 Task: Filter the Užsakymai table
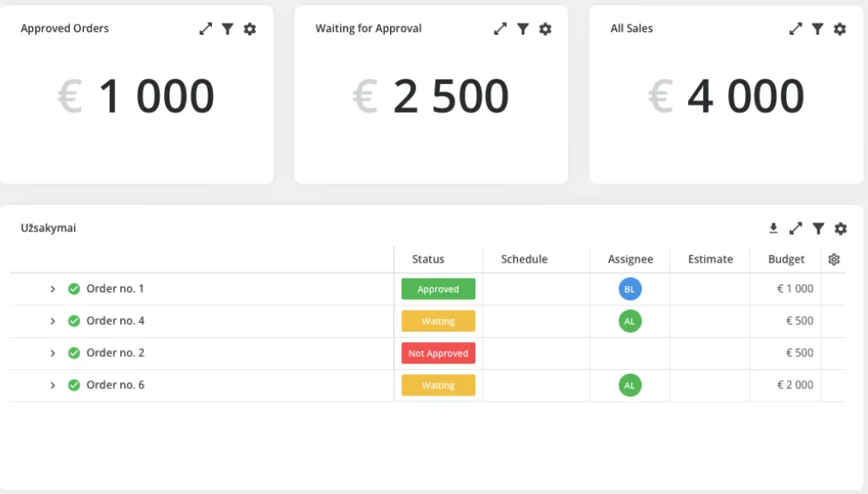point(818,228)
